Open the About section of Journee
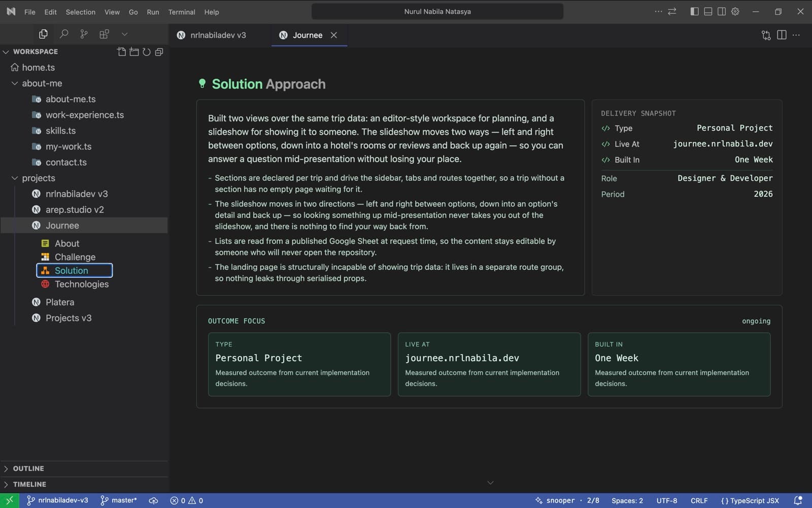This screenshot has height=508, width=812. coord(66,243)
